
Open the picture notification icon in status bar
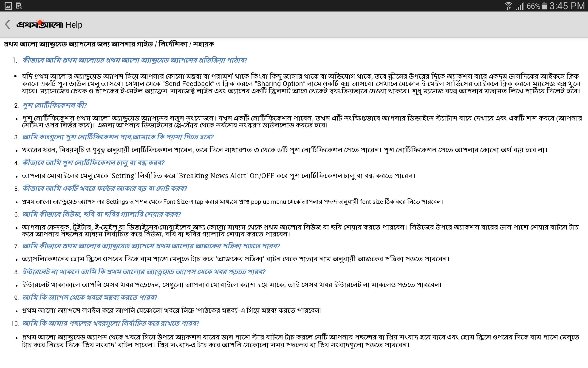pos(8,6)
